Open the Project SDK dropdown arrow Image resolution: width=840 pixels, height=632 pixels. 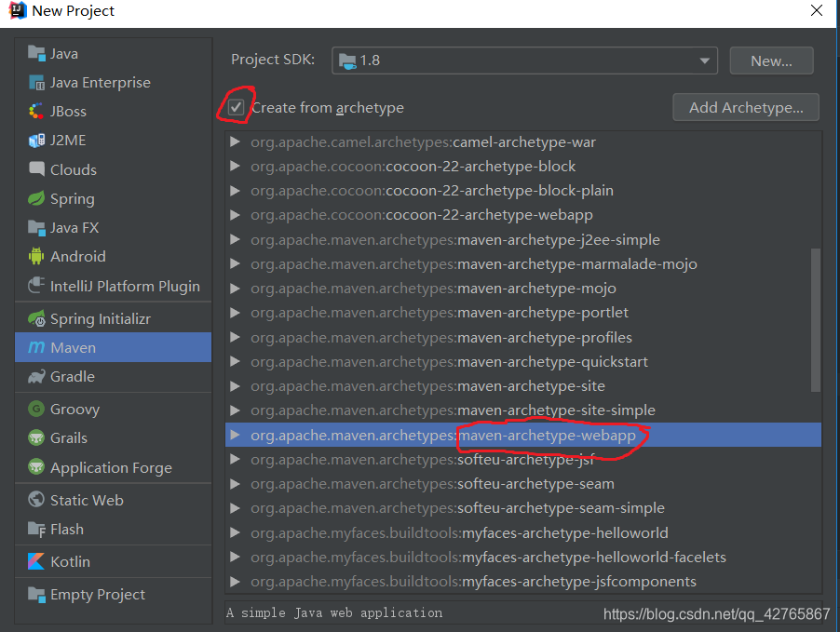(704, 61)
